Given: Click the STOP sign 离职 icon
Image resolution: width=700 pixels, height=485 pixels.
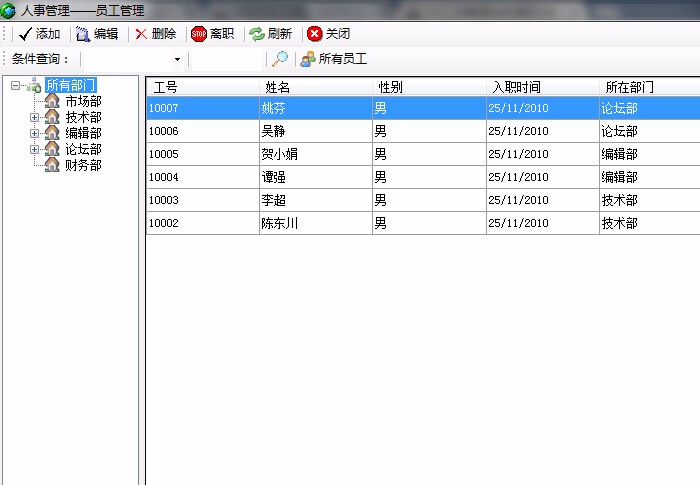Looking at the screenshot, I should tap(199, 34).
